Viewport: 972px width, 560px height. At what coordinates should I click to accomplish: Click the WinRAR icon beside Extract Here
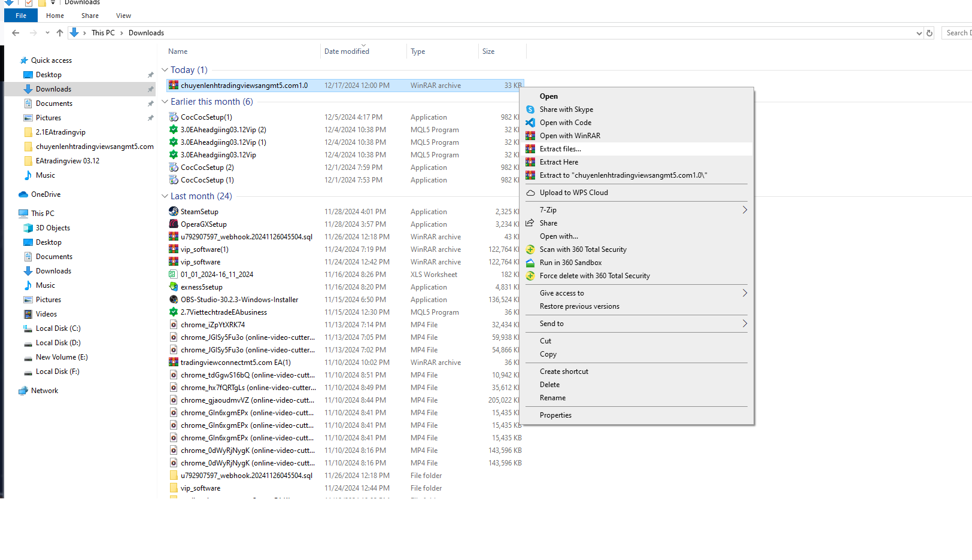[x=530, y=162]
